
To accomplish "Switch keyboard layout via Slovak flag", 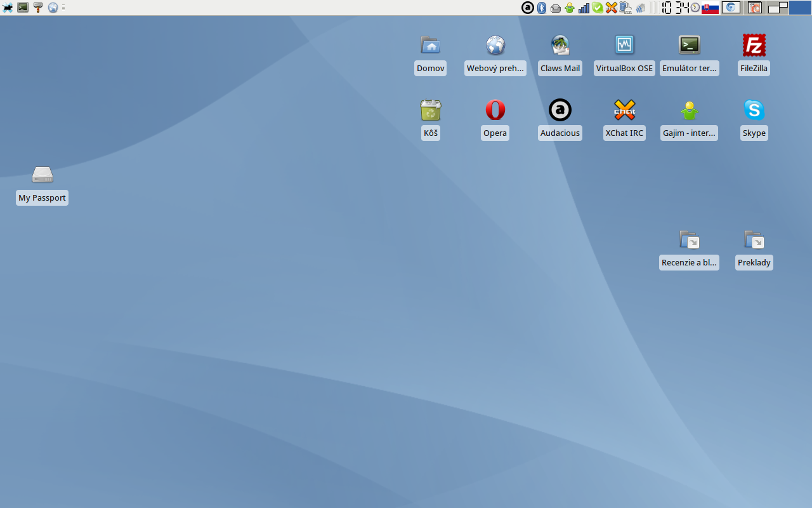I will (x=710, y=8).
